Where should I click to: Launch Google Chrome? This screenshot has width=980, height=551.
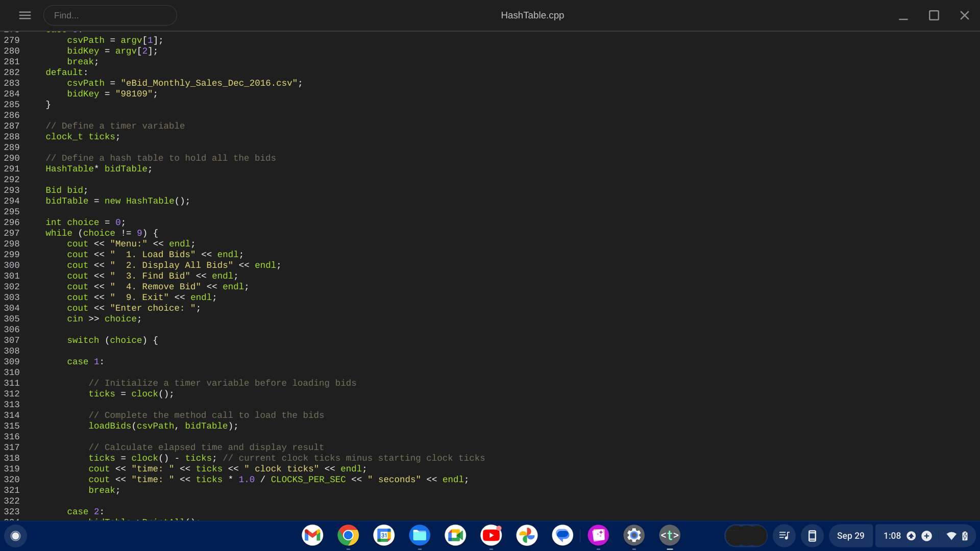click(x=348, y=535)
